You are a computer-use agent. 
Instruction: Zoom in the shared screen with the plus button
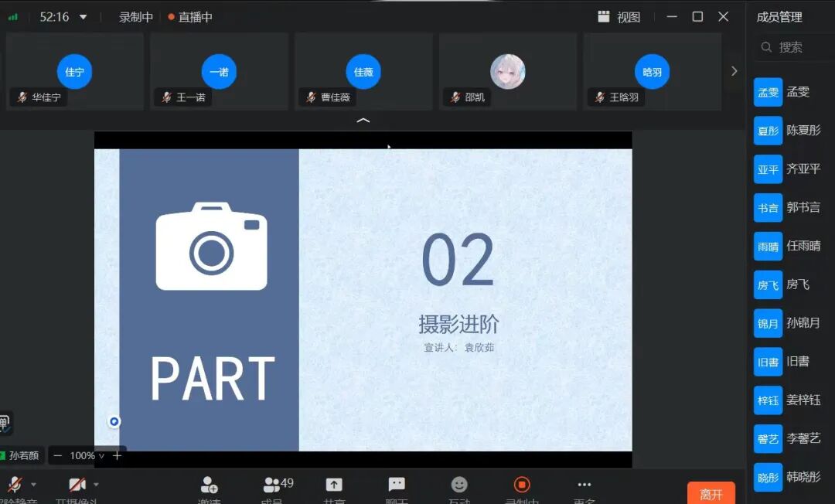coord(118,456)
